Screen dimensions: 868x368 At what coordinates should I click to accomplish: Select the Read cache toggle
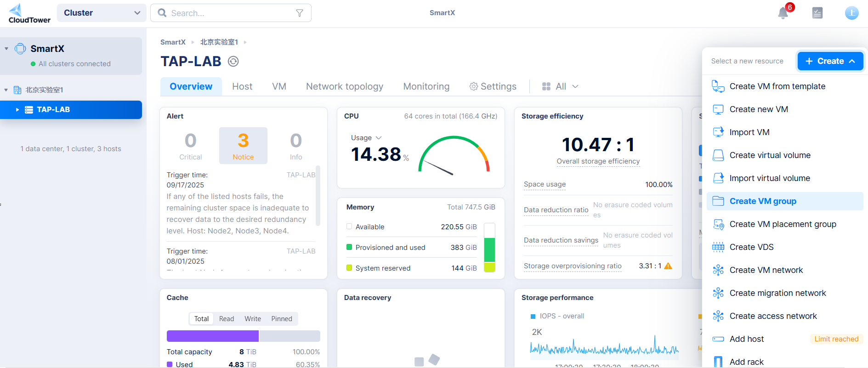click(x=226, y=319)
